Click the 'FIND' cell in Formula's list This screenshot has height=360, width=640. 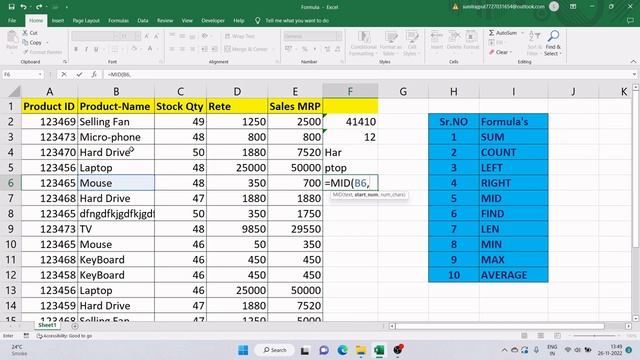point(513,213)
